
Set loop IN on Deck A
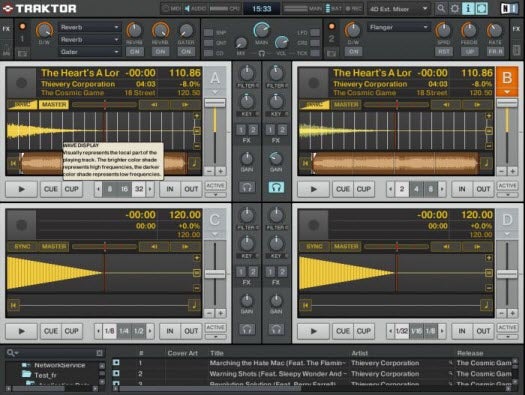(170, 189)
